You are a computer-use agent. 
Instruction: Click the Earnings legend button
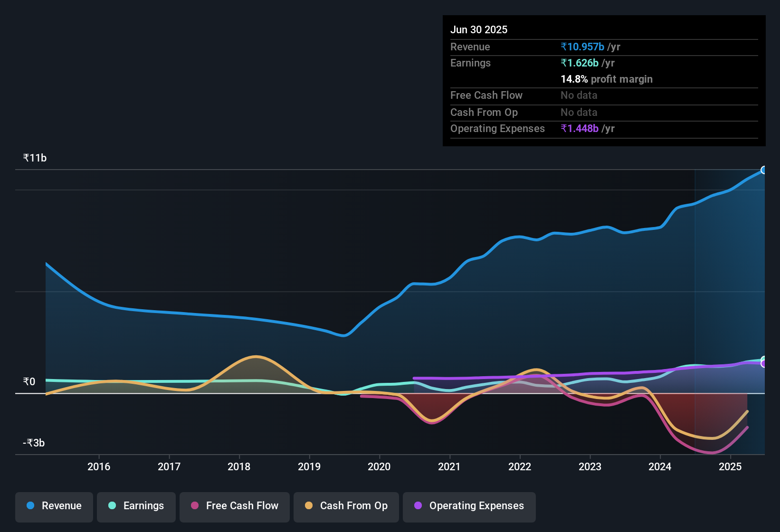pos(136,506)
